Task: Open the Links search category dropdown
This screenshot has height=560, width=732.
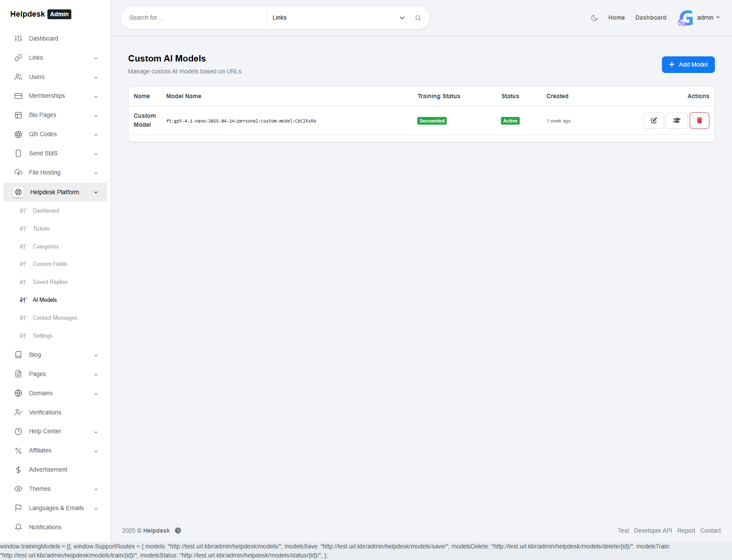Action: [x=338, y=18]
